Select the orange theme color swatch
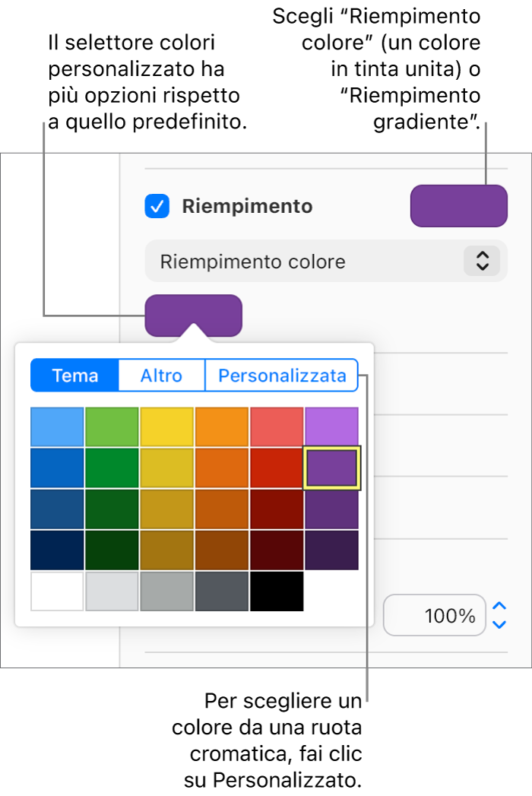The width and height of the screenshot is (532, 796). coord(221,427)
